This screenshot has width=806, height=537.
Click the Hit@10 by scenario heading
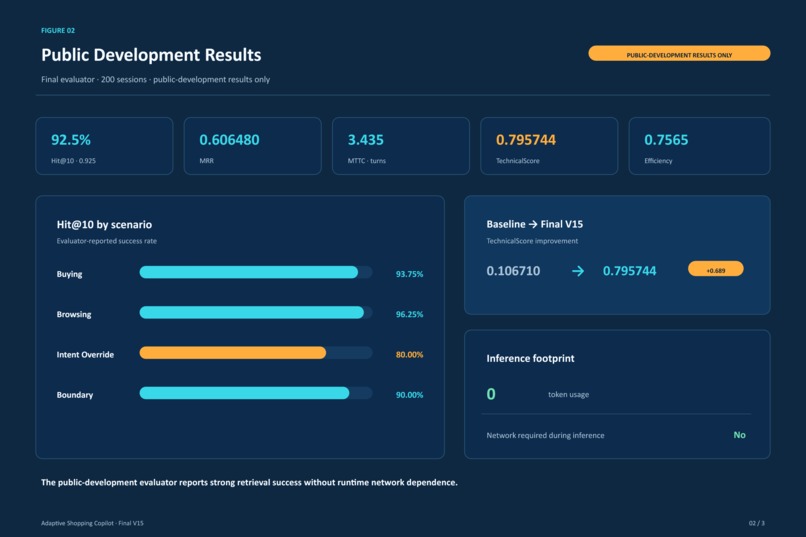pyautogui.click(x=104, y=225)
